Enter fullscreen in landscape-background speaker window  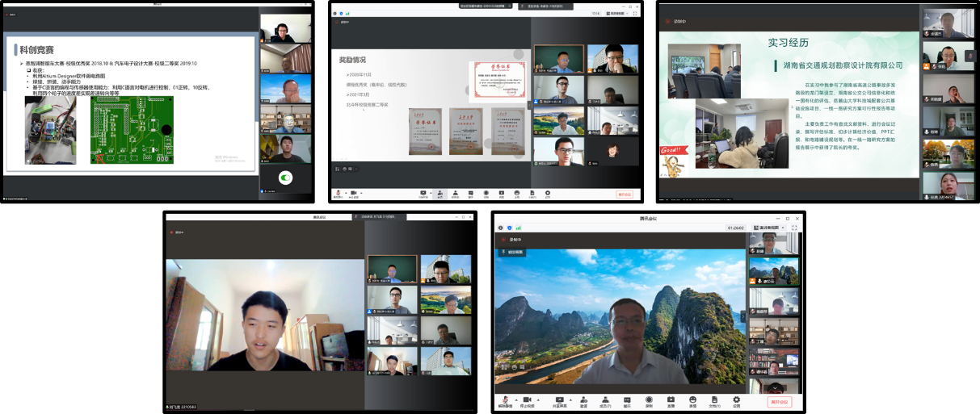[794, 228]
